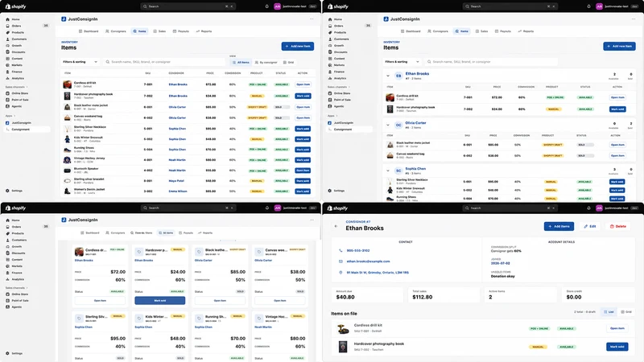The width and height of the screenshot is (644, 362).
Task: Open Point of Sale in top-right panel
Action: [x=342, y=100]
